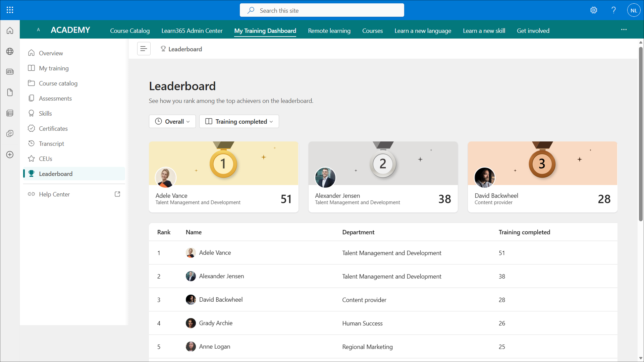This screenshot has width=644, height=362.
Task: Expand the Overall time period dropdown
Action: tap(172, 121)
